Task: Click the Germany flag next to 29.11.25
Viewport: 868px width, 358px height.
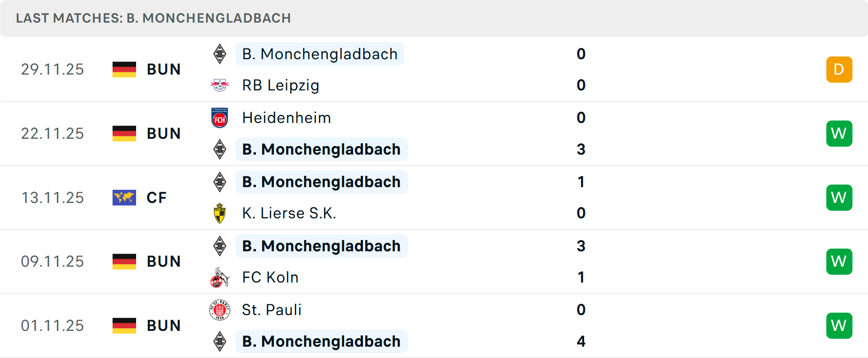Action: click(124, 69)
